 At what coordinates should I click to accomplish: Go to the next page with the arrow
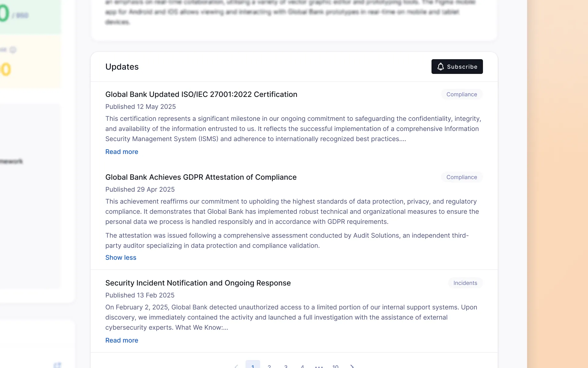[x=352, y=366]
